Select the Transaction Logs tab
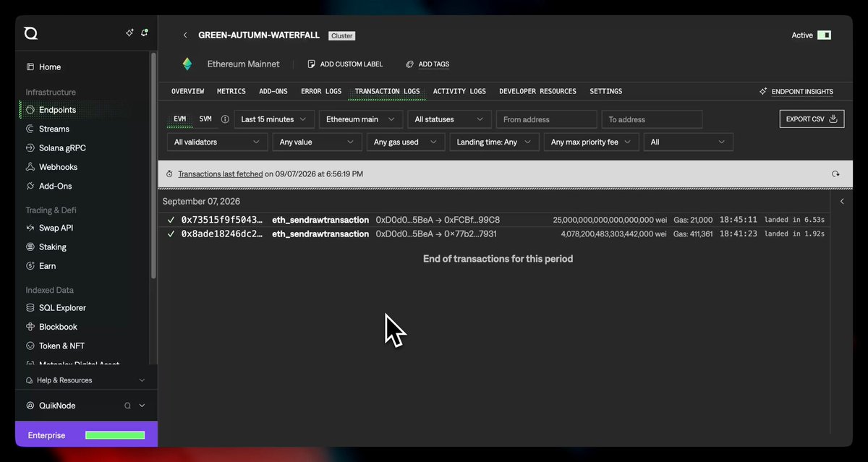 tap(387, 92)
